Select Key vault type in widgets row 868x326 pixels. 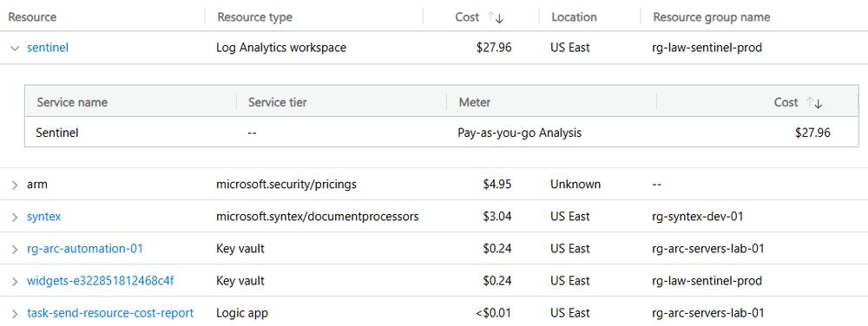click(240, 281)
